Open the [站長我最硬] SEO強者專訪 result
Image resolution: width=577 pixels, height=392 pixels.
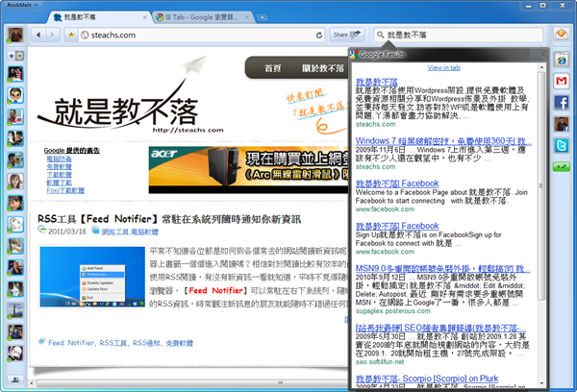coord(440,328)
